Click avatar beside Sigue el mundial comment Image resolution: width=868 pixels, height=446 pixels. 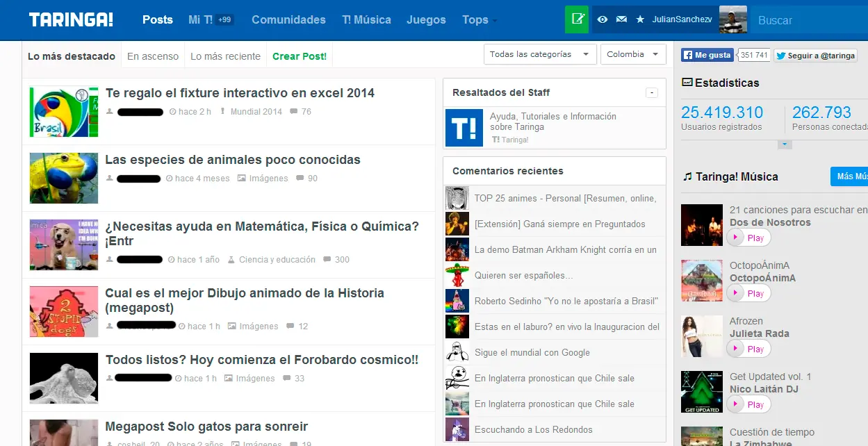[x=457, y=352]
